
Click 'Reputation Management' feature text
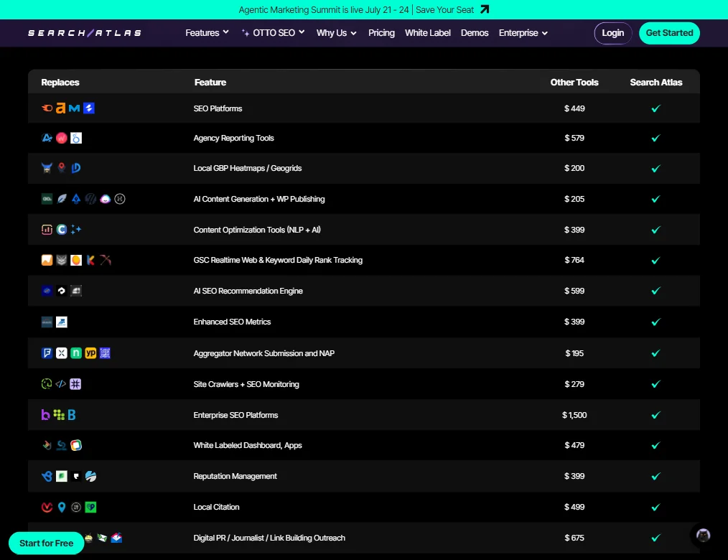pyautogui.click(x=235, y=476)
